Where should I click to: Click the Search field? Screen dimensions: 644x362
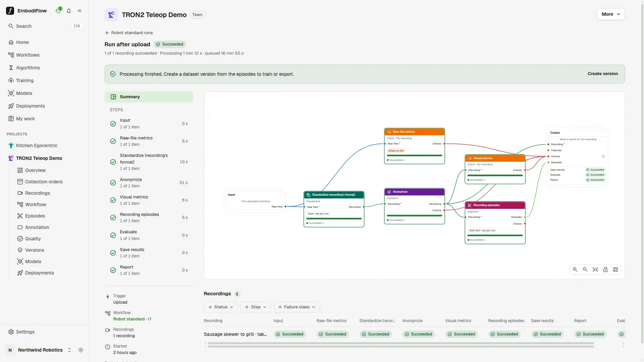[44, 26]
